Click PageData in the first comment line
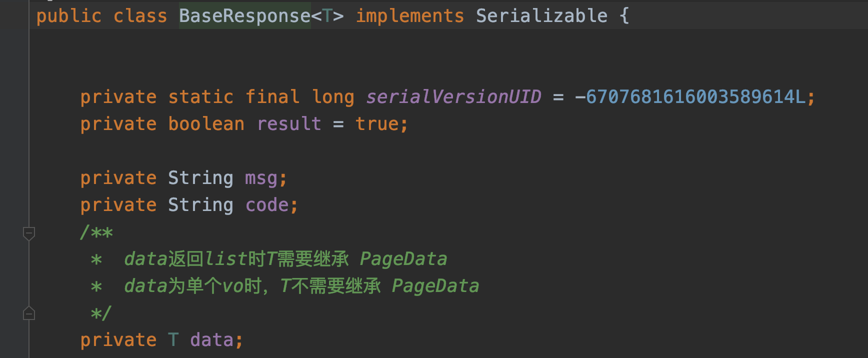The width and height of the screenshot is (868, 358). click(x=403, y=259)
